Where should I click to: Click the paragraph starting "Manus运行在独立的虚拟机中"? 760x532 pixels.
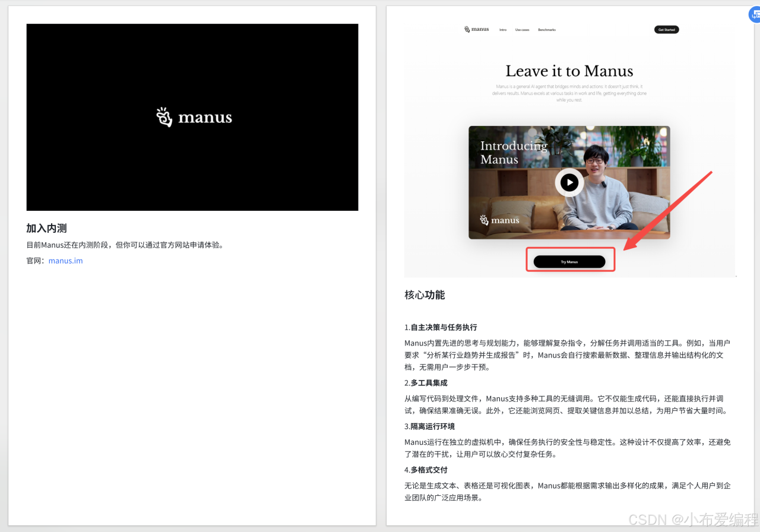coord(568,448)
